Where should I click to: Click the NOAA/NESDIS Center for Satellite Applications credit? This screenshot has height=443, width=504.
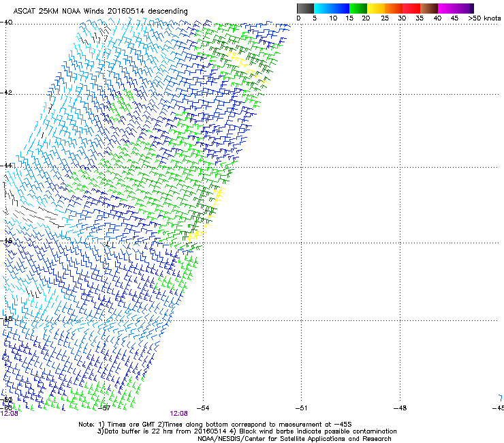pyautogui.click(x=294, y=439)
